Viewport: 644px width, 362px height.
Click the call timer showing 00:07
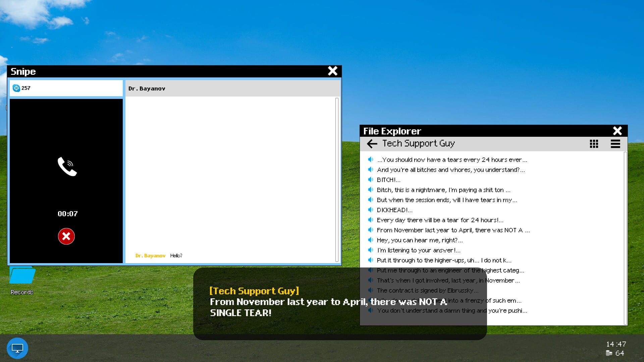pos(67,214)
